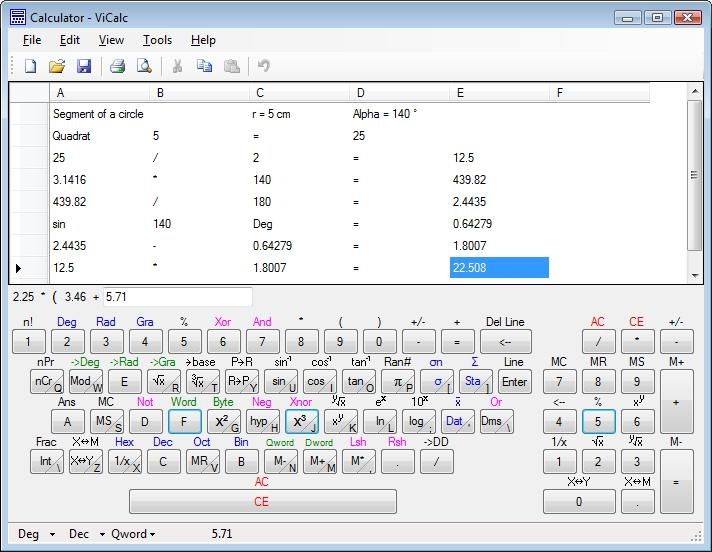
Task: Open the Deg angle mode dropdown
Action: pos(37,534)
